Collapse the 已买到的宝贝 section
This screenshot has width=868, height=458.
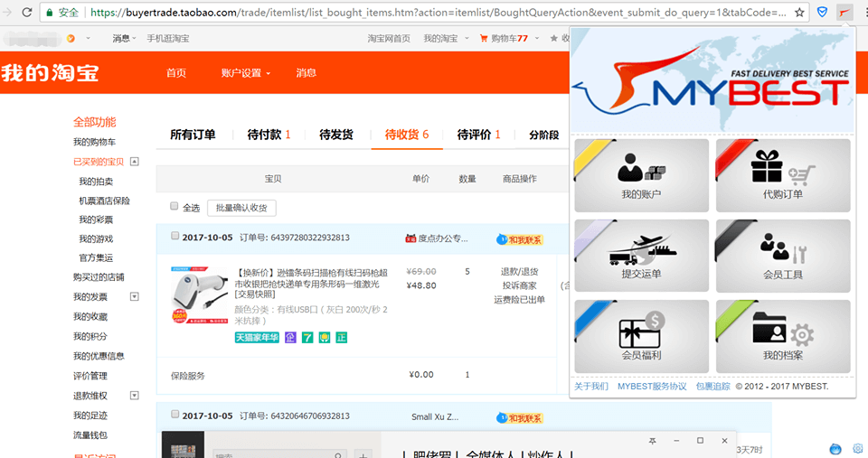(134, 162)
